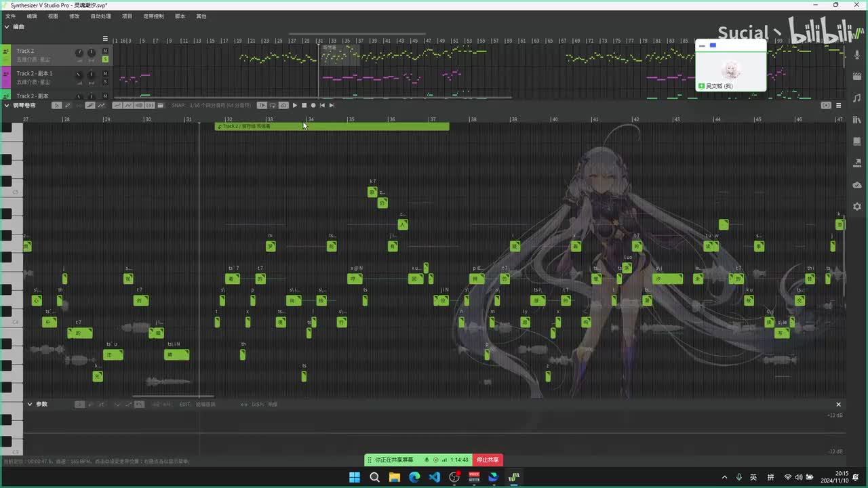Image resolution: width=868 pixels, height=488 pixels.
Task: Open Microsoft Edge from taskbar
Action: [x=414, y=477]
